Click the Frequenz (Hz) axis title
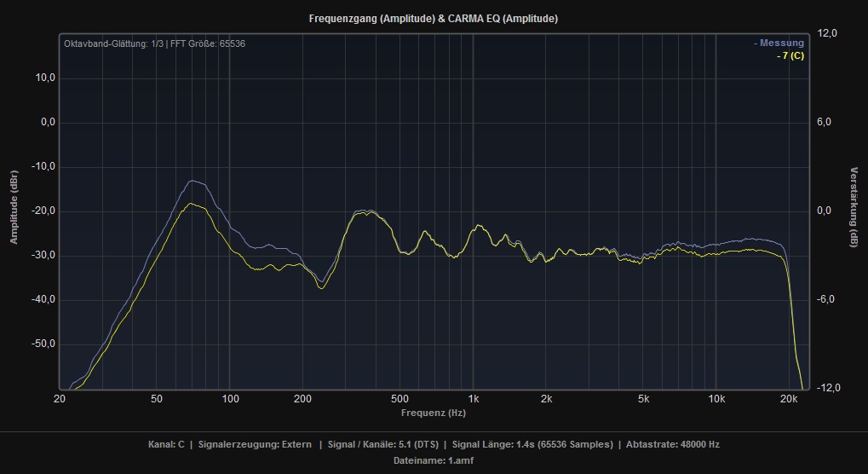This screenshot has width=868, height=474. click(x=434, y=413)
